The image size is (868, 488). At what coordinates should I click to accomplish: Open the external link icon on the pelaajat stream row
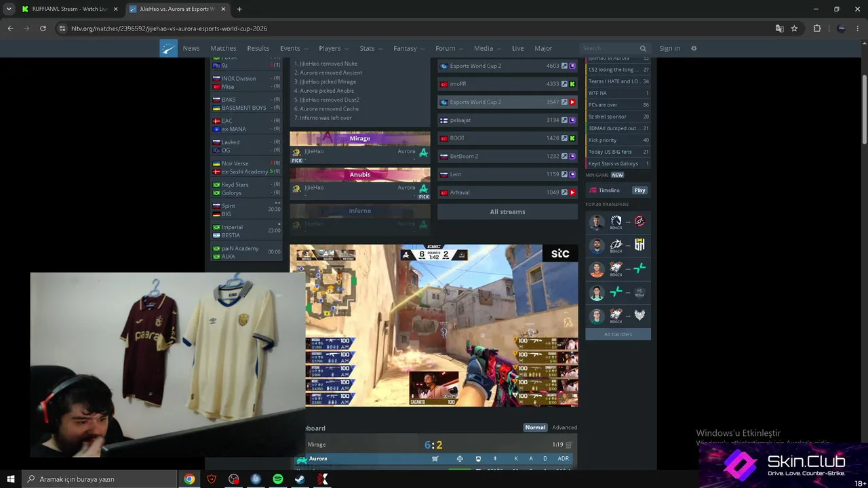pos(564,120)
